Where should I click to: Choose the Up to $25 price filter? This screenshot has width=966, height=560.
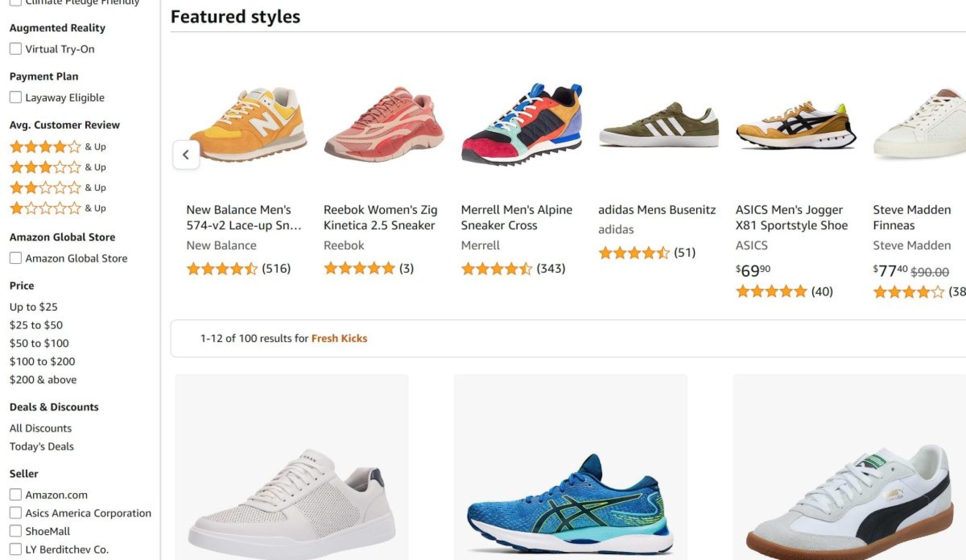pos(33,307)
